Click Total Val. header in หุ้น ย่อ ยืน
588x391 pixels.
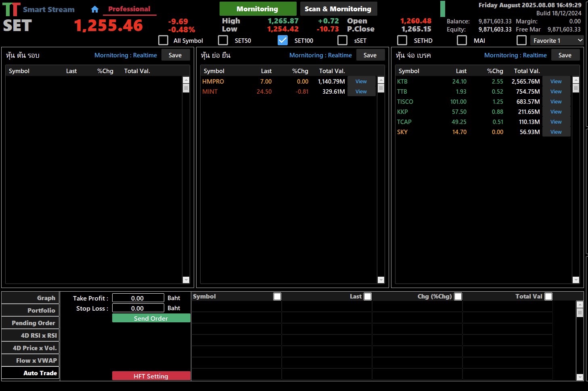tap(332, 71)
